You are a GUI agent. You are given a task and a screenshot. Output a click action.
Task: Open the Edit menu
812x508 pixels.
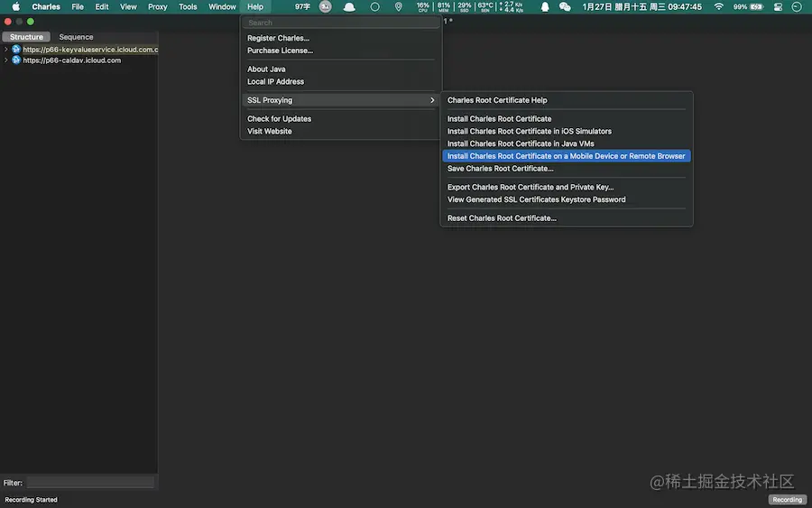click(101, 6)
